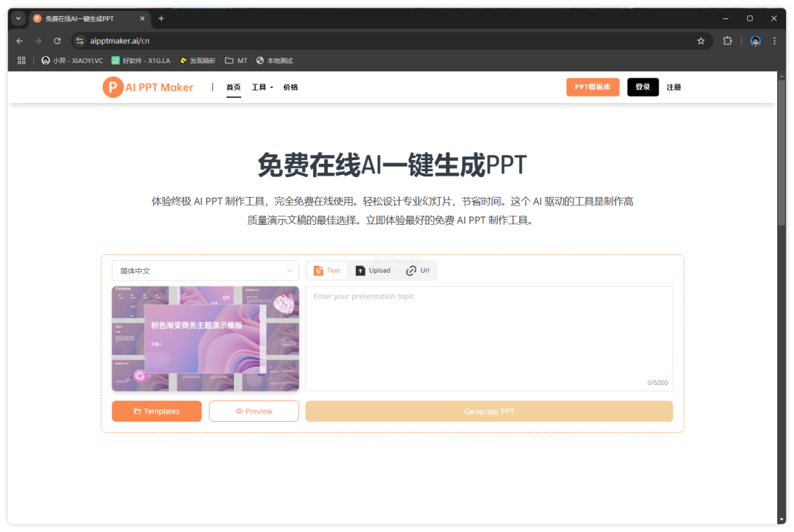Click the scrollbar down arrow
The image size is (794, 532).
tap(782, 520)
